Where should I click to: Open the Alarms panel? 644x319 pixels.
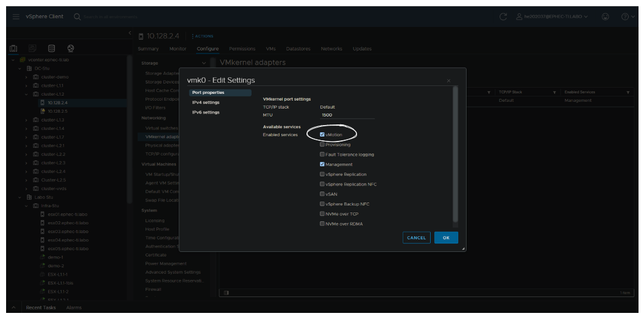(x=74, y=307)
